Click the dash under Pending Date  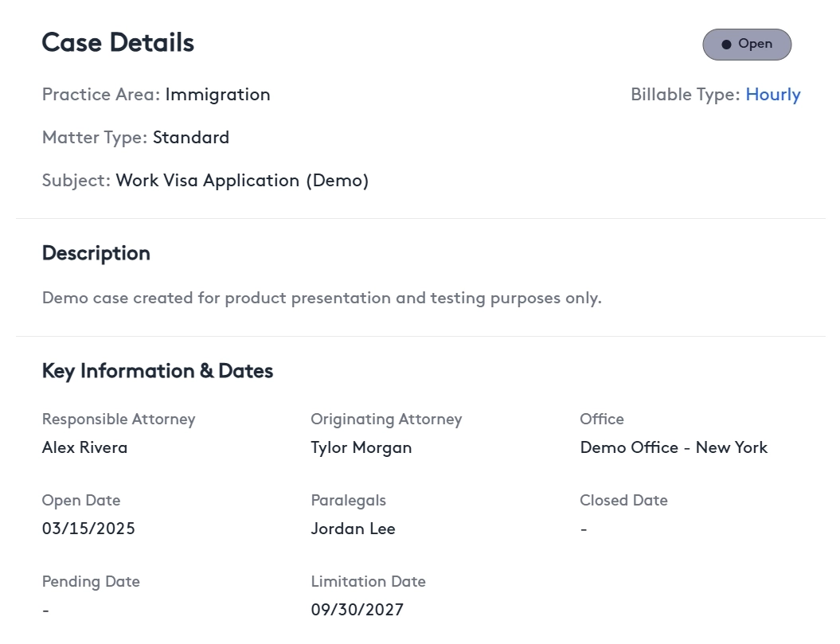coord(45,610)
